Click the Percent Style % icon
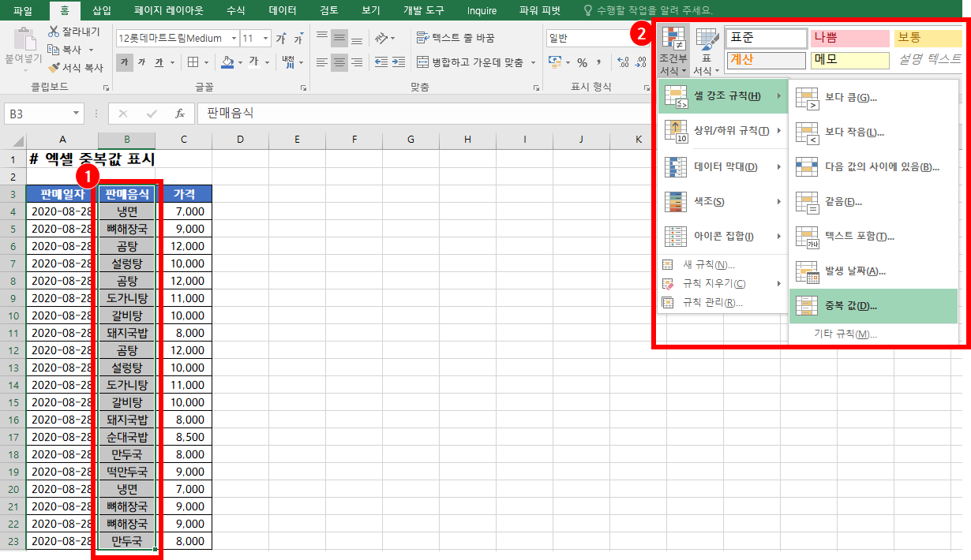Image resolution: width=971 pixels, height=560 pixels. point(582,62)
